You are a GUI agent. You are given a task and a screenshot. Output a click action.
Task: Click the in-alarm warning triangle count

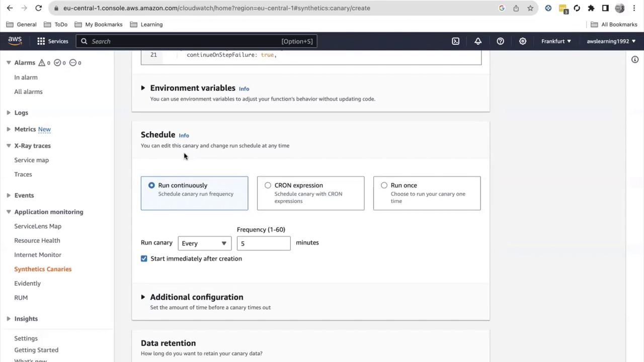point(44,63)
